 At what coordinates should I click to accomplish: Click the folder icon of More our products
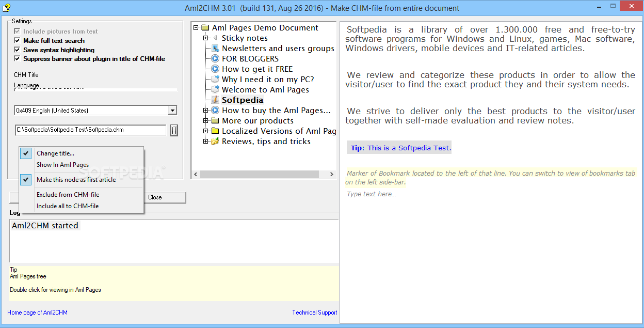click(215, 121)
